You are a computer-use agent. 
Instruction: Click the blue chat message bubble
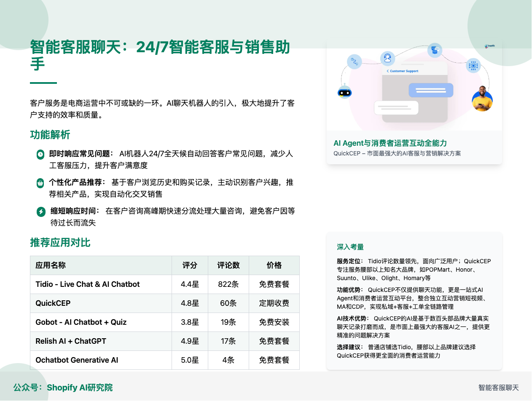(x=431, y=90)
